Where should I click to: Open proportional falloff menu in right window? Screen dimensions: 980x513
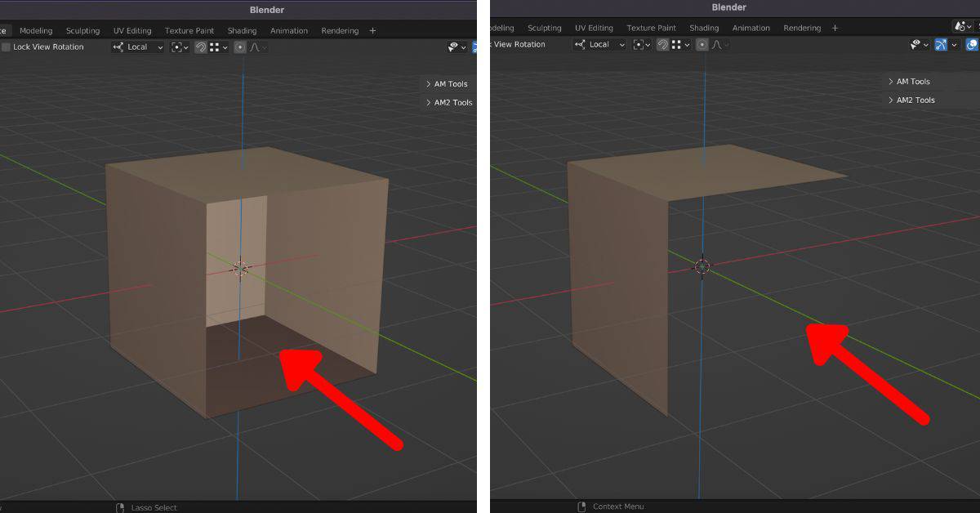pos(720,45)
